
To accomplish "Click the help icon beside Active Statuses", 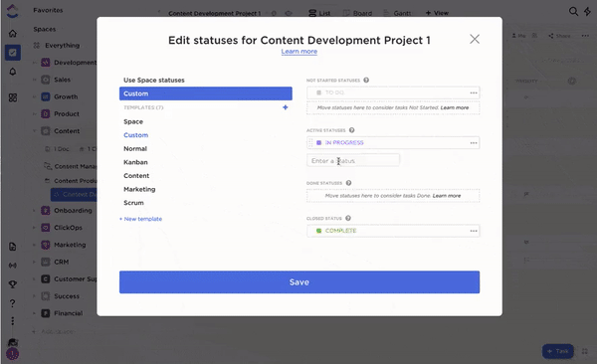I will tap(352, 130).
